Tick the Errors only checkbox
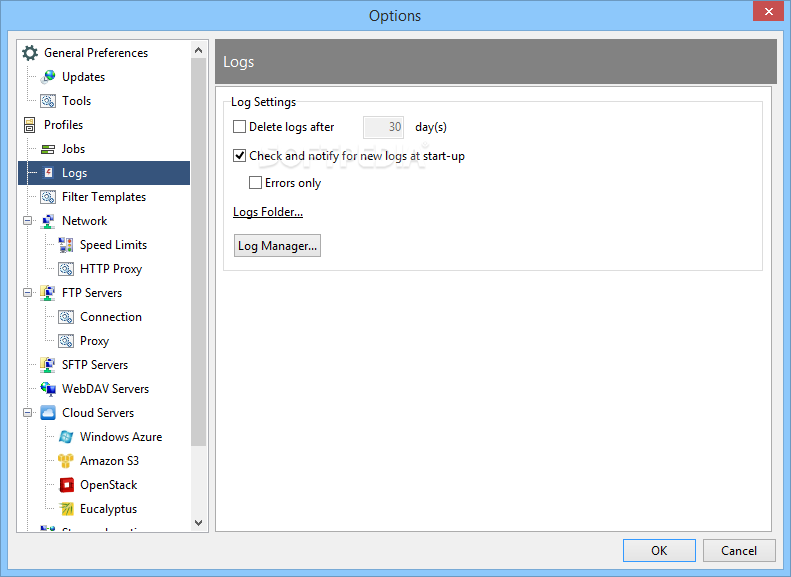The width and height of the screenshot is (791, 577). click(256, 183)
